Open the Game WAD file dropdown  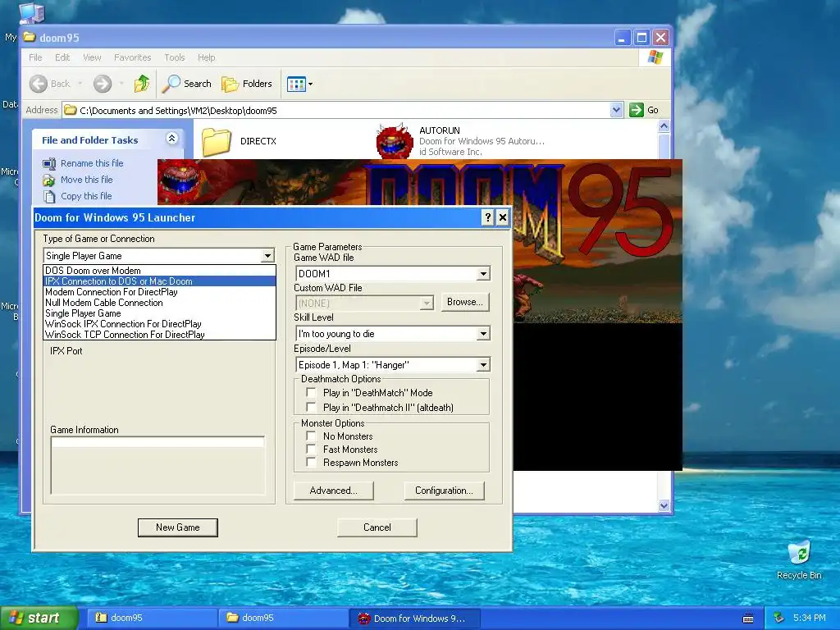point(483,274)
